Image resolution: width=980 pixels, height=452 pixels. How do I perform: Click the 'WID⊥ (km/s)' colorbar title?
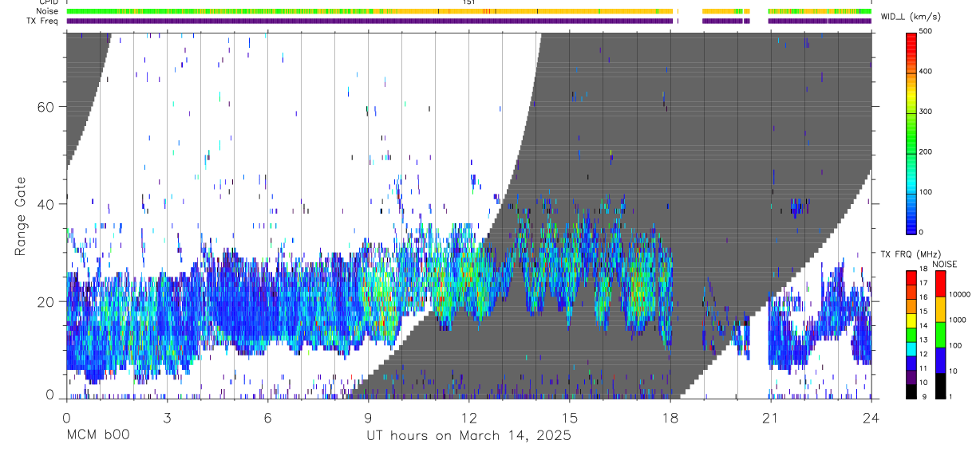tap(911, 17)
